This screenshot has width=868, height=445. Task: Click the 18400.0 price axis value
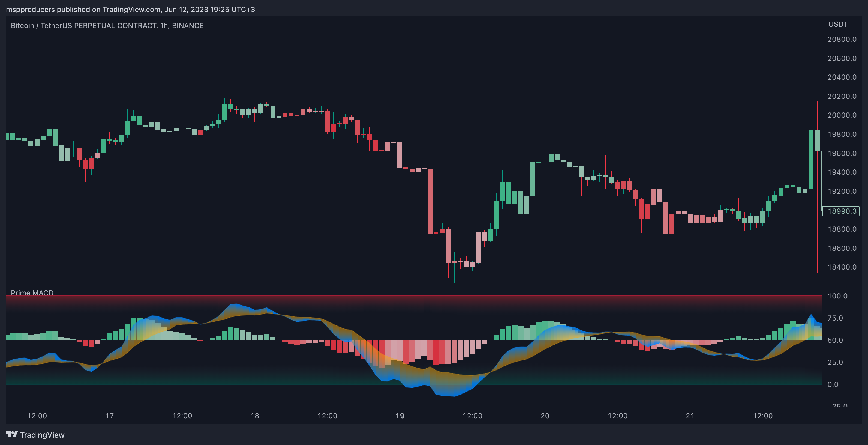[842, 267]
